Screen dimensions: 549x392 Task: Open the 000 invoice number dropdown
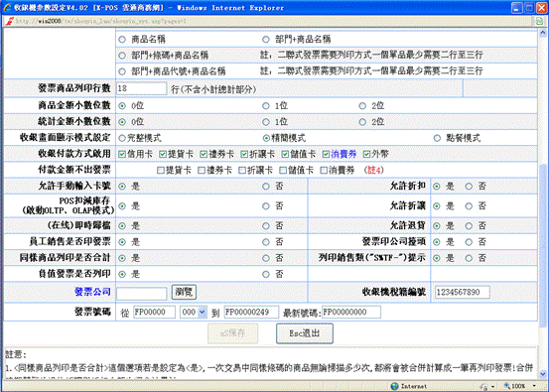point(194,313)
